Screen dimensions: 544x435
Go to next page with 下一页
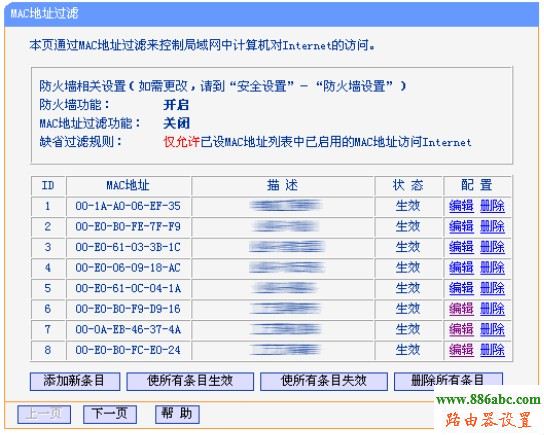pos(110,414)
